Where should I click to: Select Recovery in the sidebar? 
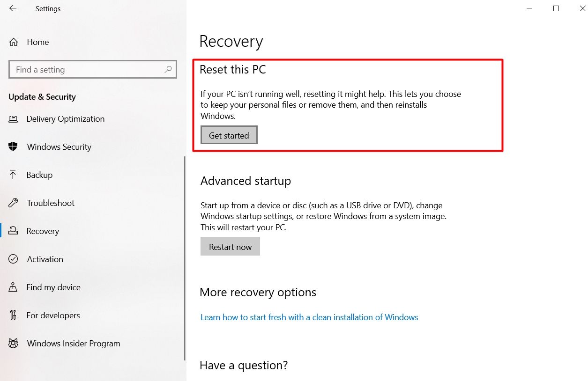43,231
